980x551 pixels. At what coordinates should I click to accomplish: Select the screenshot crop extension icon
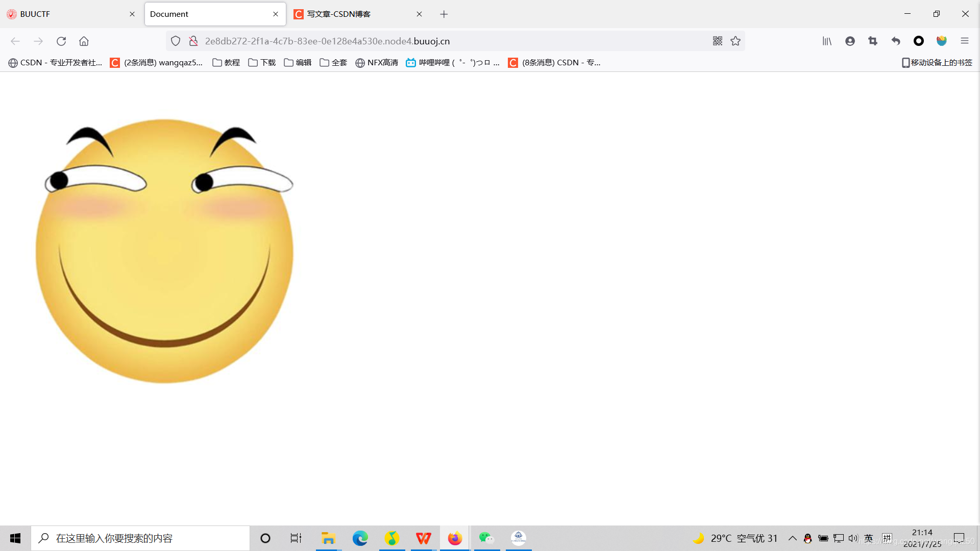tap(873, 41)
